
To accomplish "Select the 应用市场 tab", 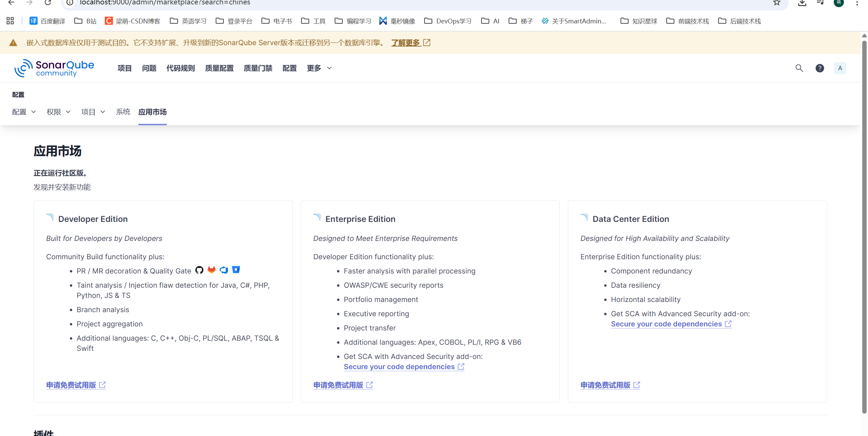I will pos(153,112).
